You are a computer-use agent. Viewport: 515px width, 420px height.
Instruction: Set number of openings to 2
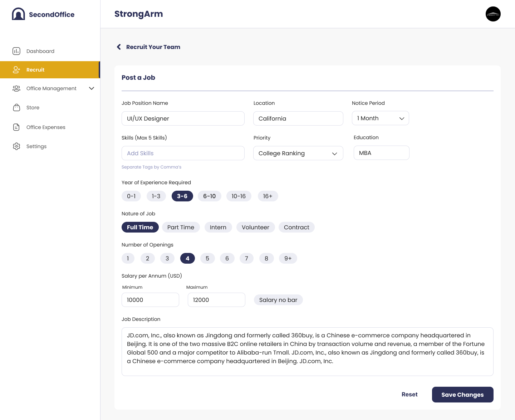coord(148,258)
